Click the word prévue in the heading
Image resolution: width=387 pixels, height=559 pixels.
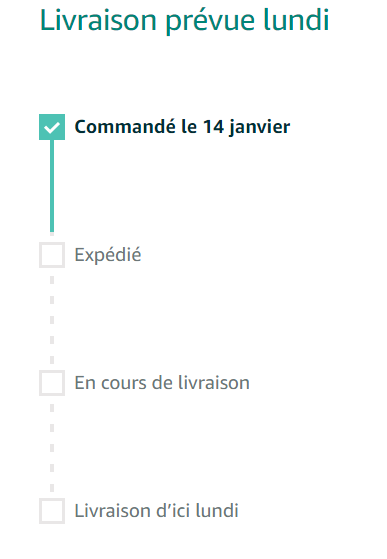(x=210, y=21)
